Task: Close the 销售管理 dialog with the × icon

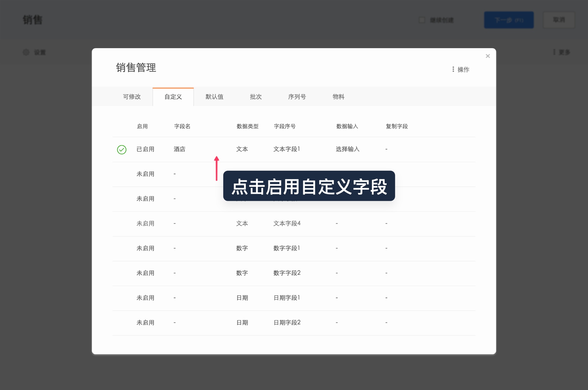Action: pyautogui.click(x=488, y=56)
